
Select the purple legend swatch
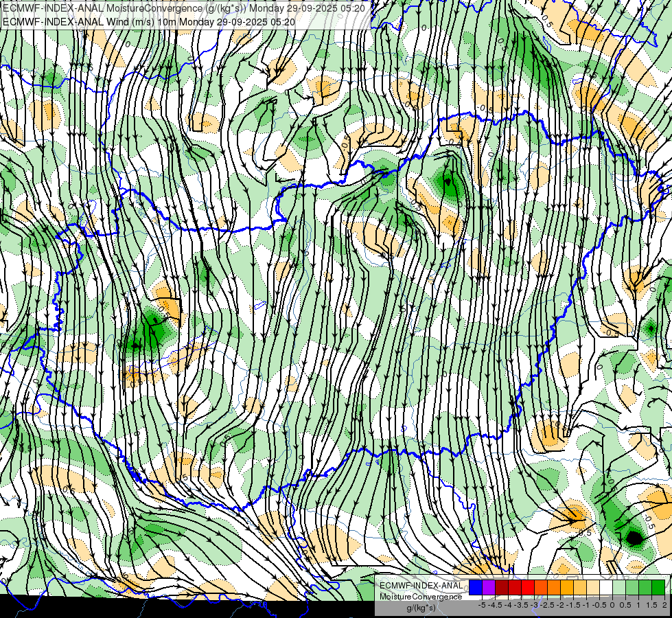(489, 587)
